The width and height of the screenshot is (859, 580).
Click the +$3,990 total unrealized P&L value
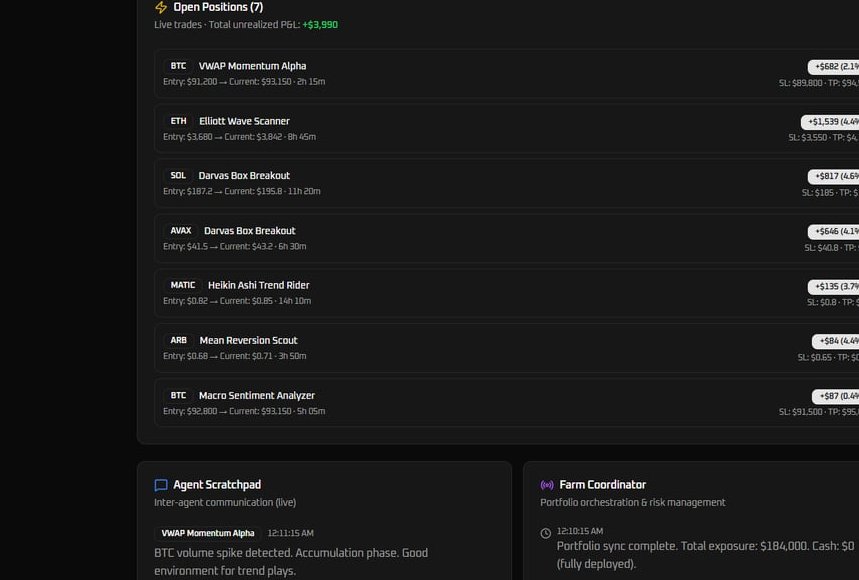click(320, 25)
